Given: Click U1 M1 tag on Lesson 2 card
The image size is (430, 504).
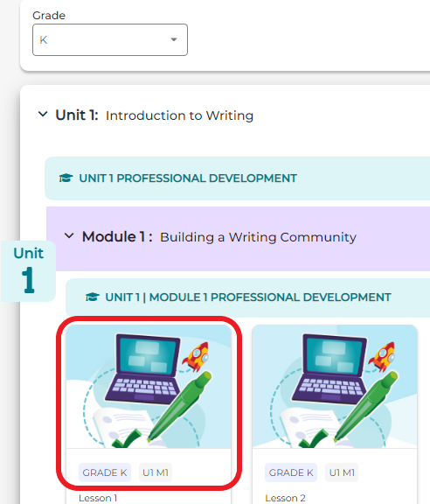Looking at the screenshot, I should pos(342,472).
